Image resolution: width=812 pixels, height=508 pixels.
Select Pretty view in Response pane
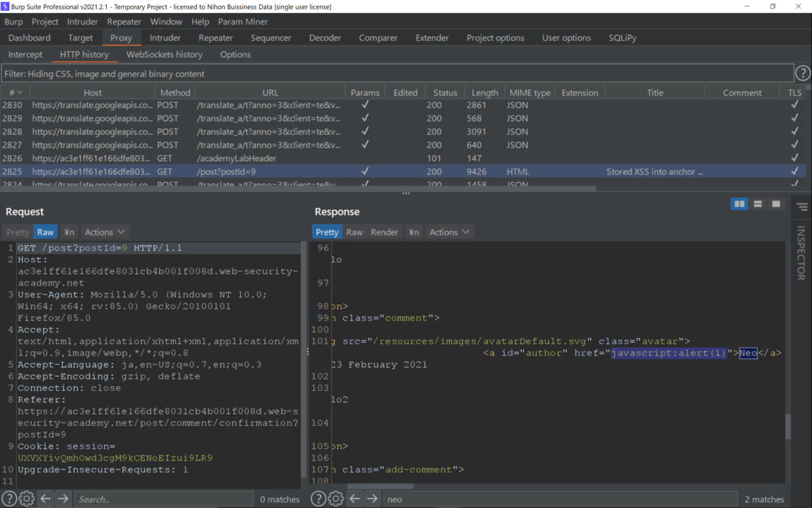pyautogui.click(x=327, y=232)
